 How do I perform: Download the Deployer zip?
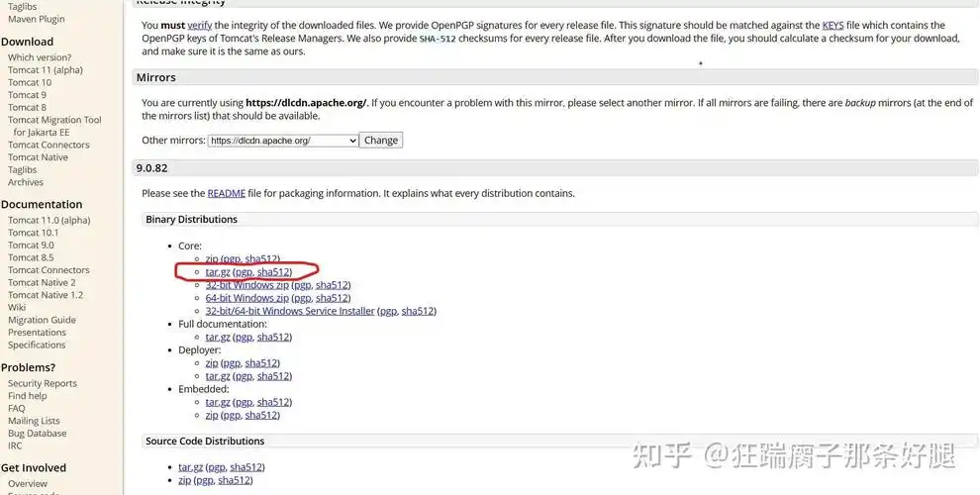pos(212,363)
